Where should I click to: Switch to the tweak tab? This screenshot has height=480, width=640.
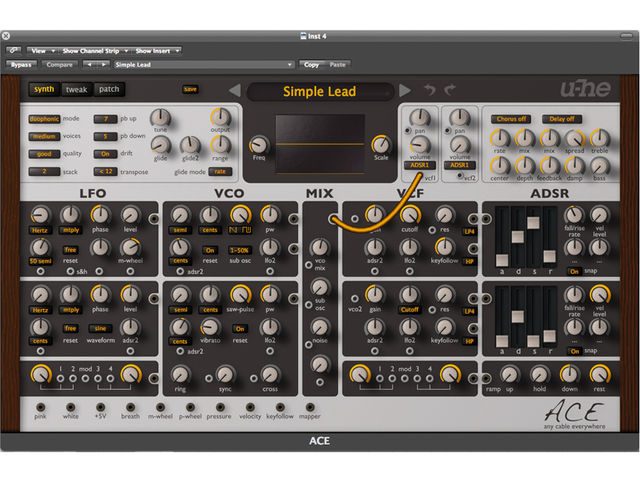click(77, 89)
